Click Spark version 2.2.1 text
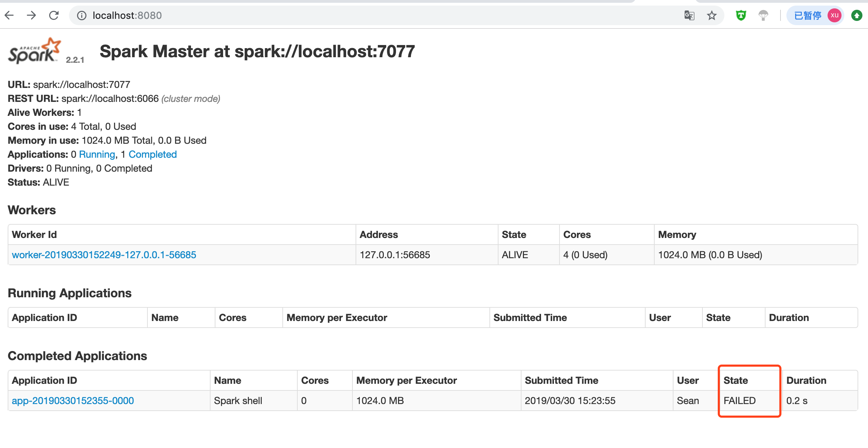The width and height of the screenshot is (868, 448). 75,60
